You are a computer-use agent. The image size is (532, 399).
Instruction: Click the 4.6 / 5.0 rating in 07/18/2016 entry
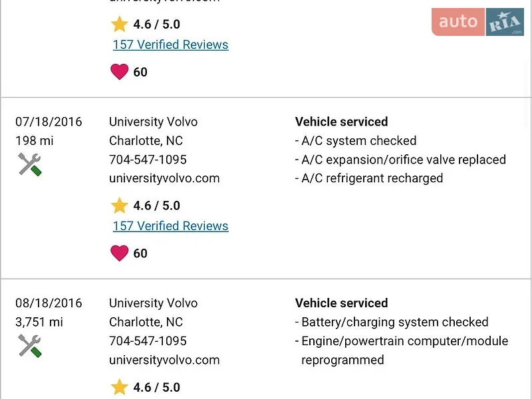pos(157,205)
